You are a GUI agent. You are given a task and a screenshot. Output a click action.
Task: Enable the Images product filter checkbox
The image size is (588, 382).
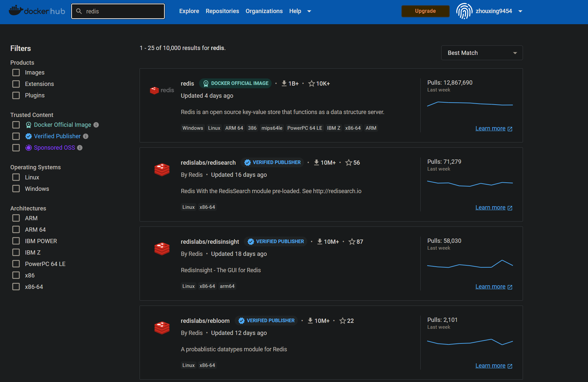pyautogui.click(x=16, y=73)
